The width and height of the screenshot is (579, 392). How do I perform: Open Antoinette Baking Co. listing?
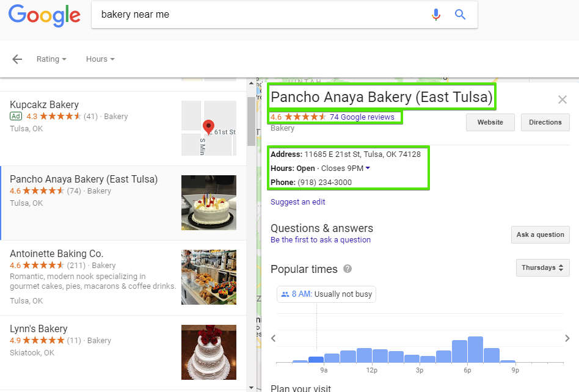click(x=123, y=278)
